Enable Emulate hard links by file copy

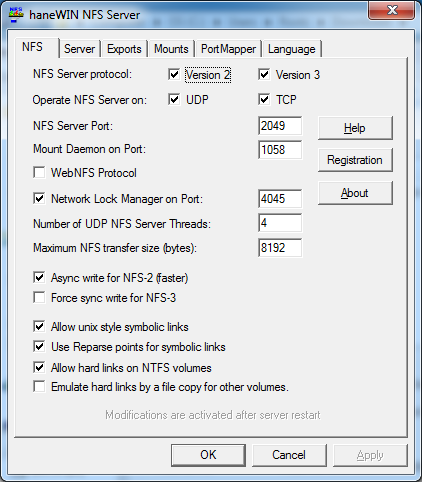pos(39,387)
